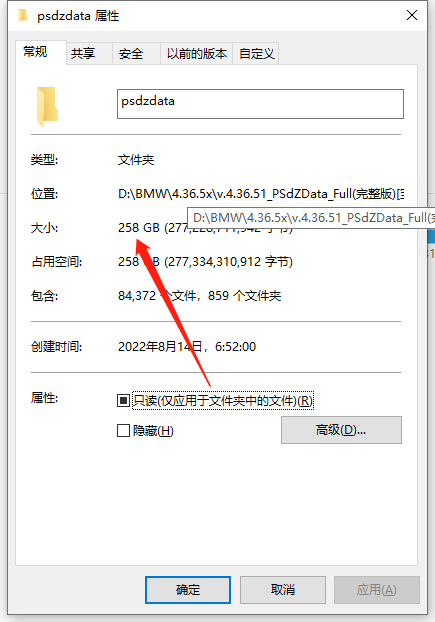The width and height of the screenshot is (435, 622).
Task: Click the large yellow folder icon
Action: pos(48,106)
